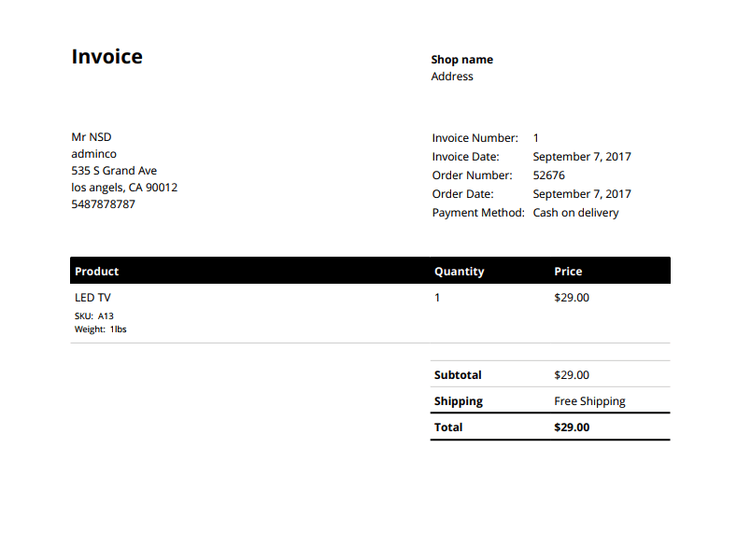This screenshot has height=560, width=737.
Task: Click the 'Quantity' column header
Action: point(459,272)
